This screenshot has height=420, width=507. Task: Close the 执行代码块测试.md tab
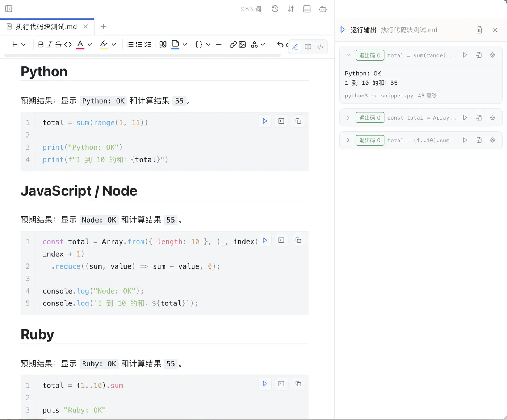coord(85,26)
